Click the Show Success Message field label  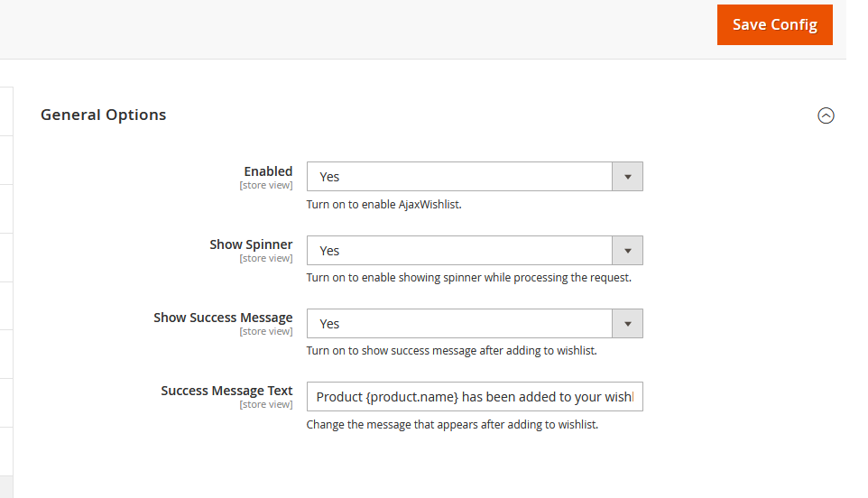[223, 318]
